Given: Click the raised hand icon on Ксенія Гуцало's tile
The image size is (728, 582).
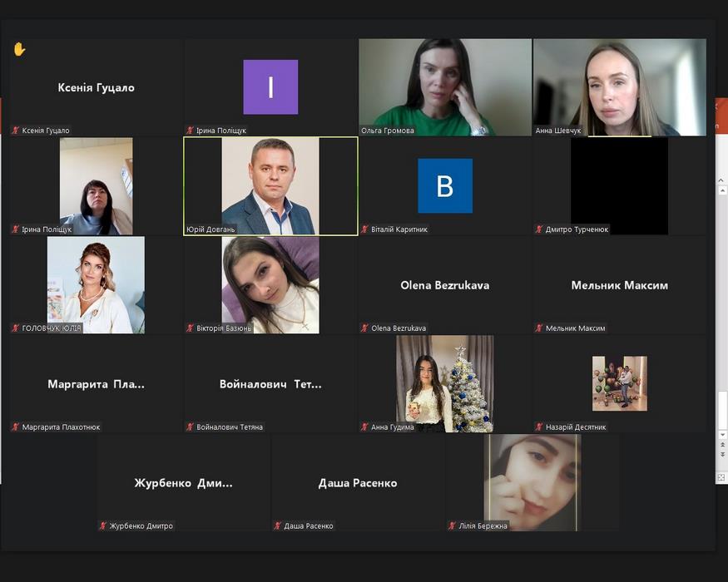Looking at the screenshot, I should click(x=19, y=49).
